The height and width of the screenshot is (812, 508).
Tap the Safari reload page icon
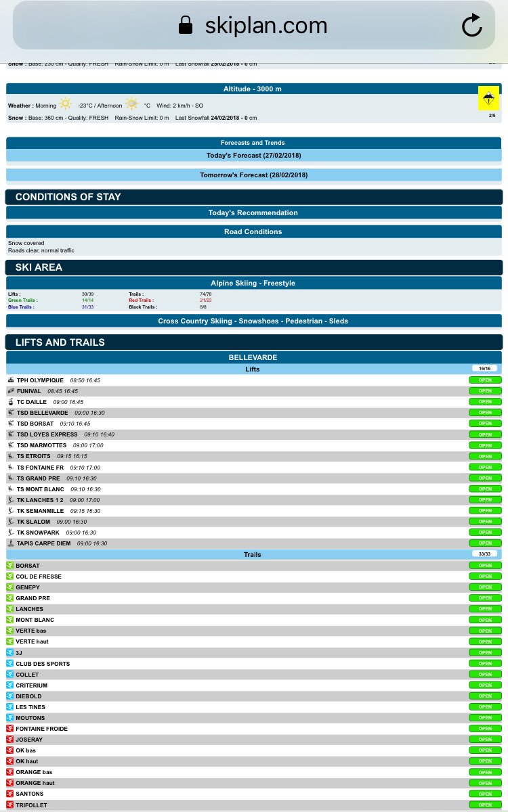pyautogui.click(x=471, y=26)
